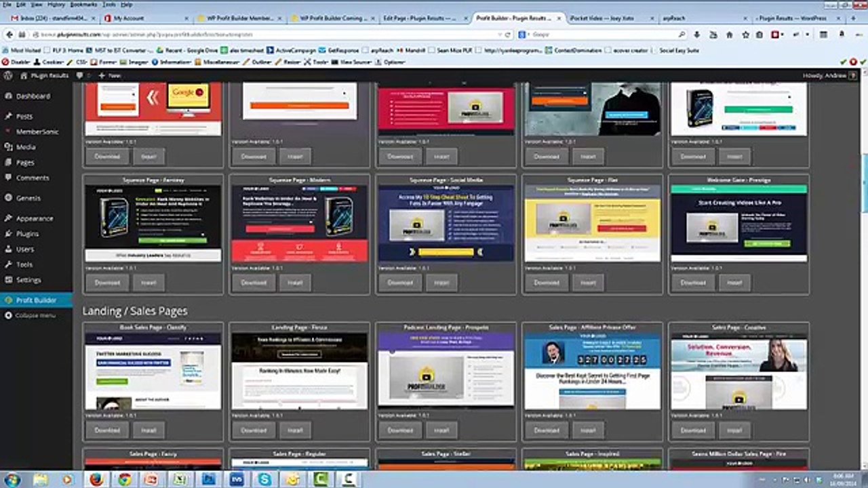The image size is (868, 488).
Task: Click the Collapse menu arrow icon
Action: point(7,316)
